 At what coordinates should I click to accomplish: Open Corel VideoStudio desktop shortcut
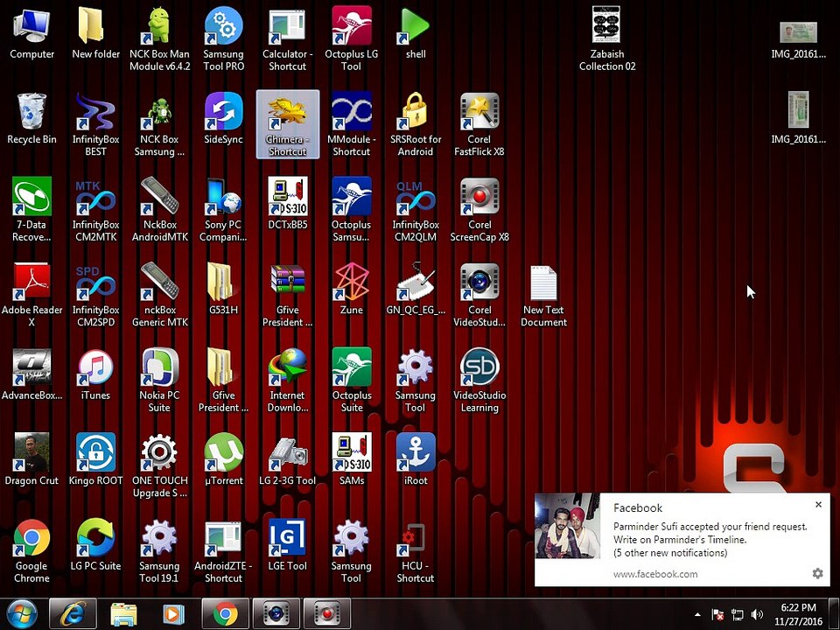click(479, 283)
